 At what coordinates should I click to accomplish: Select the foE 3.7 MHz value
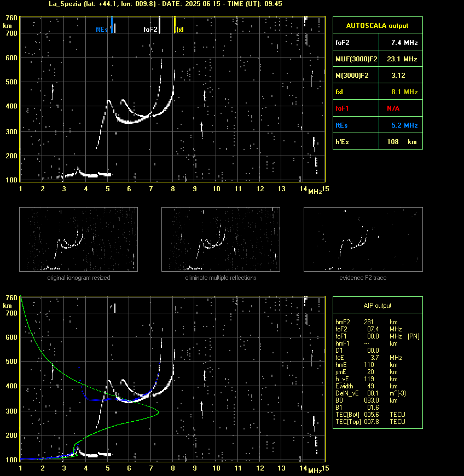click(374, 358)
